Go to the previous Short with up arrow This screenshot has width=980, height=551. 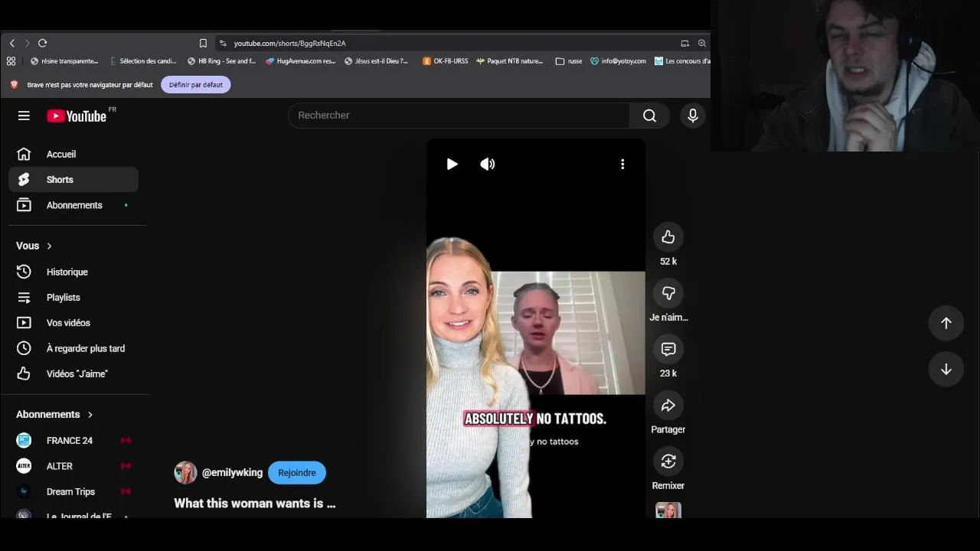946,323
